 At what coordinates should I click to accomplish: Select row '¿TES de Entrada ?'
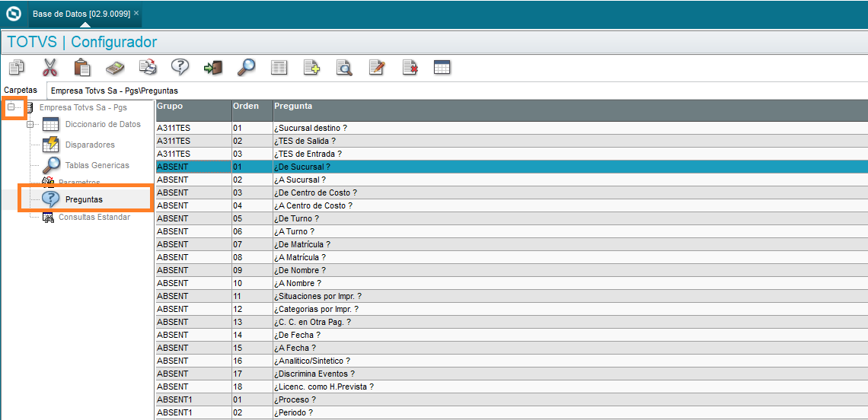pyautogui.click(x=512, y=154)
